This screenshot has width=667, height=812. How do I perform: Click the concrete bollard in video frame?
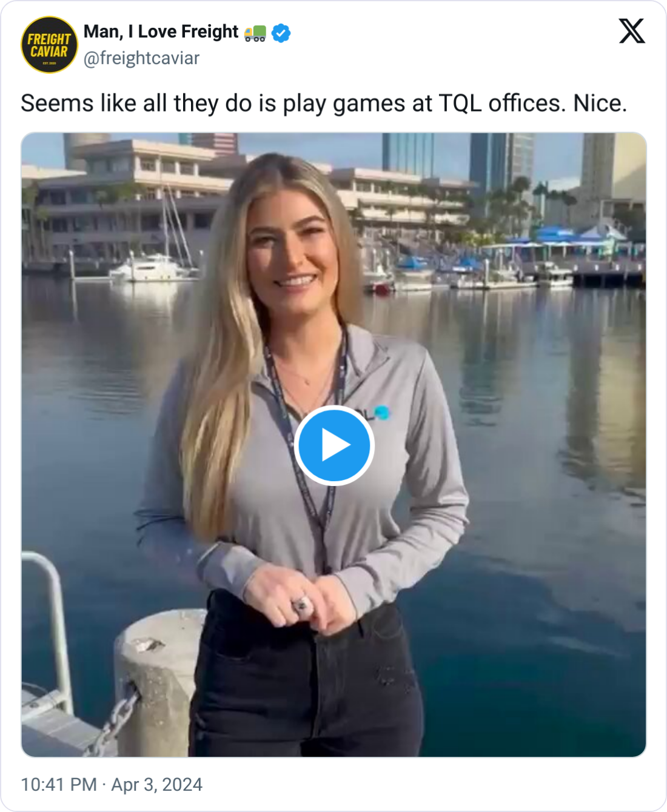point(159,682)
